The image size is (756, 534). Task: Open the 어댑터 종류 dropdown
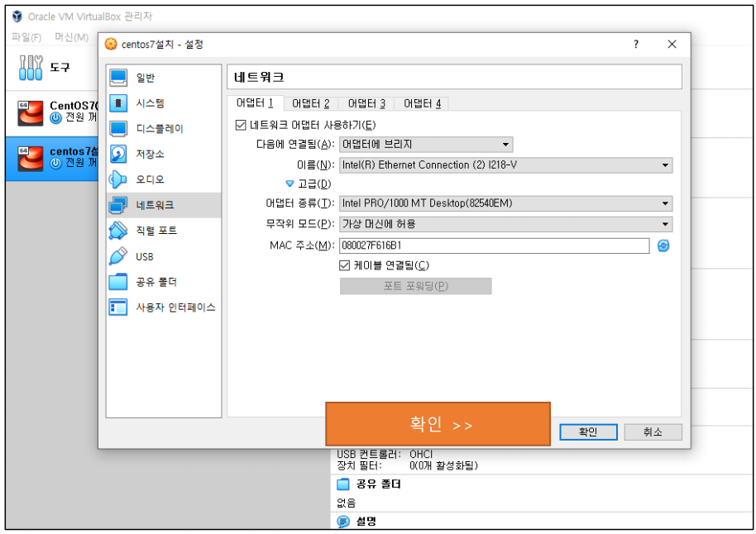505,203
